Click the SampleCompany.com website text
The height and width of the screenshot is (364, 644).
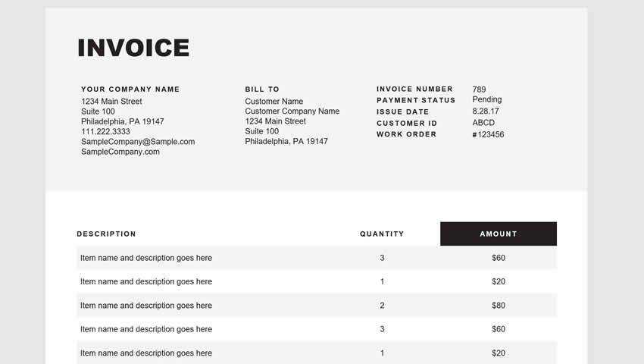pos(120,152)
